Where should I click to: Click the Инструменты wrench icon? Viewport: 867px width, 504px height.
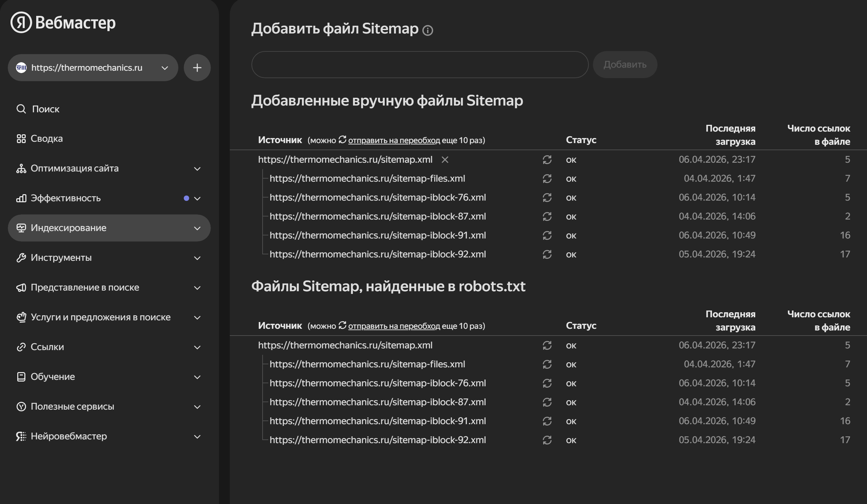tap(21, 257)
